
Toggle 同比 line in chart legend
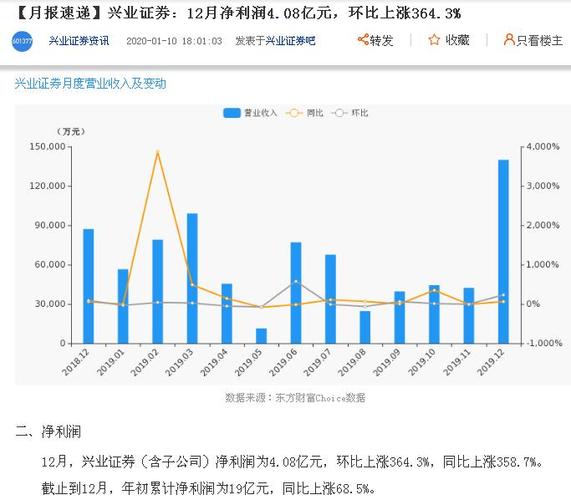click(294, 113)
